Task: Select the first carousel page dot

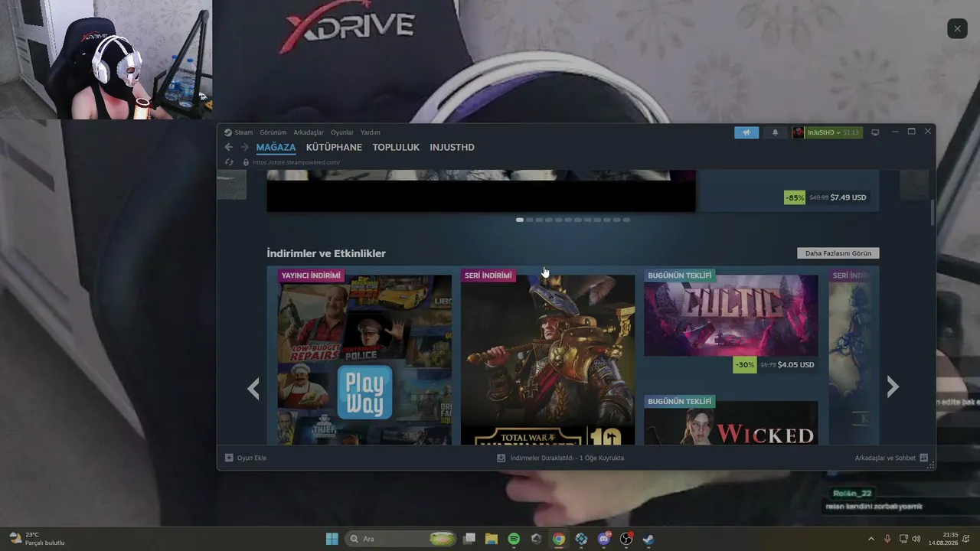Action: 520,220
